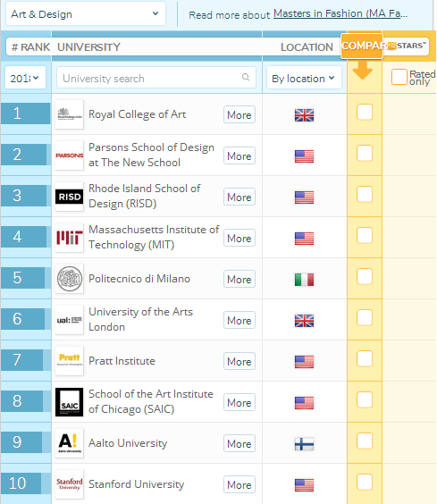Tick compare checkbox for SAIC
Viewport: 437px width, 504px height.
coord(365,400)
